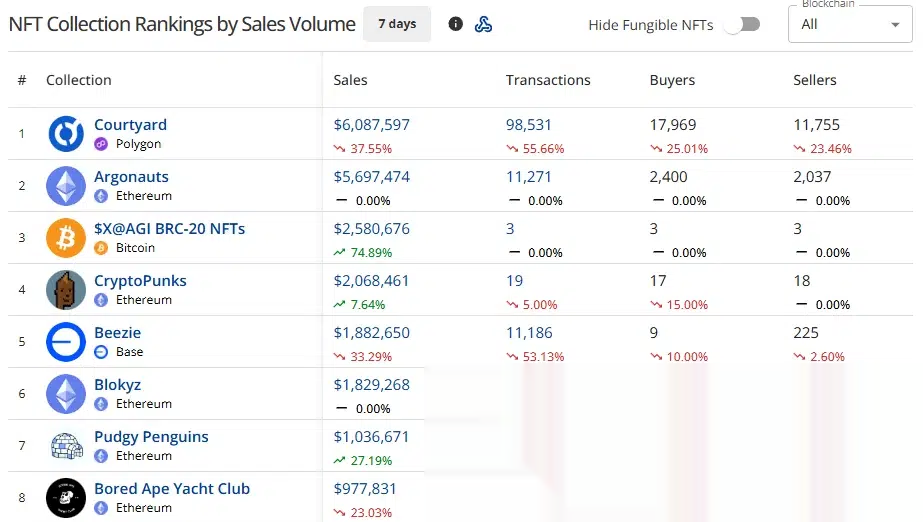The height and width of the screenshot is (522, 923).
Task: Click Bored Ape sales value $977,831
Action: pos(365,488)
